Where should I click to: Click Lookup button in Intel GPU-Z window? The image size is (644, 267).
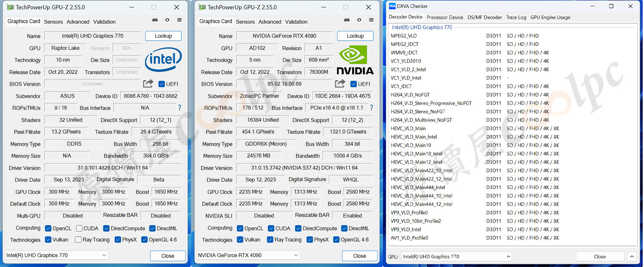tap(163, 36)
